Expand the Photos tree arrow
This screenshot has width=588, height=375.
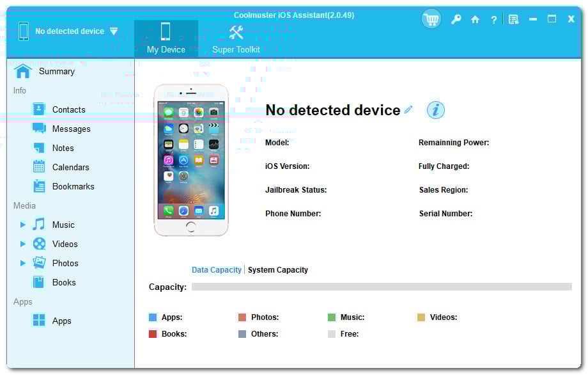tap(23, 263)
